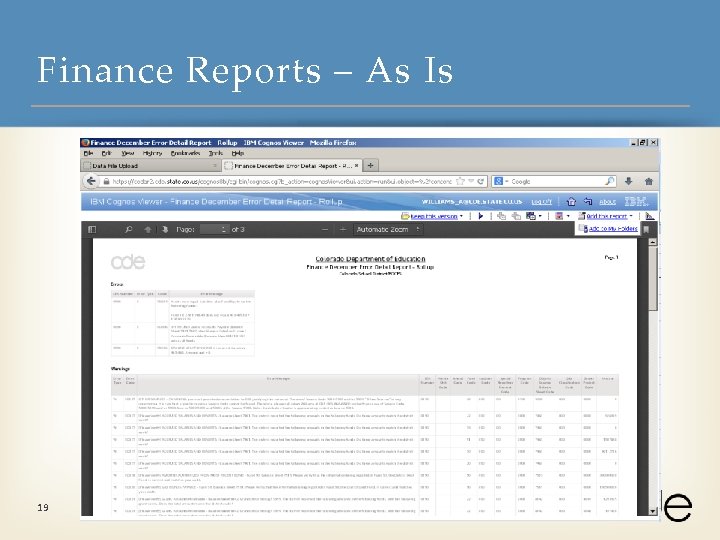Image resolution: width=720 pixels, height=540 pixels.
Task: Click the Go to related links icon
Action: click(x=531, y=216)
